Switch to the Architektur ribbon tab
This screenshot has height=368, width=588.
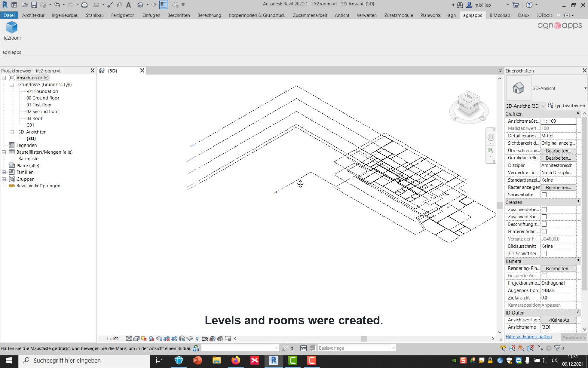33,15
